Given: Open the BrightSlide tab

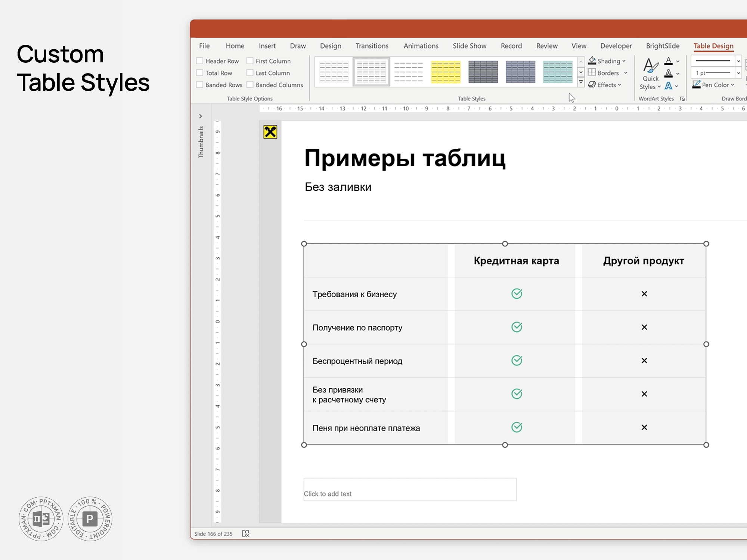Looking at the screenshot, I should tap(663, 46).
